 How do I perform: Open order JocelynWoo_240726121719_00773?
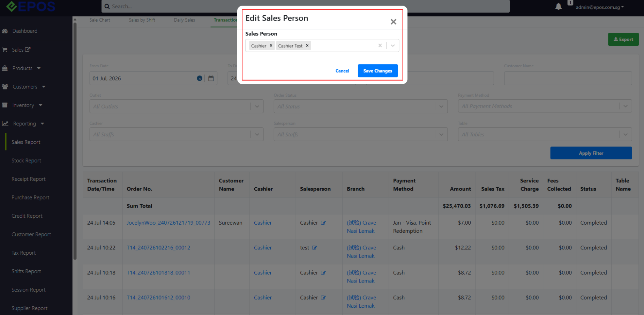click(169, 223)
